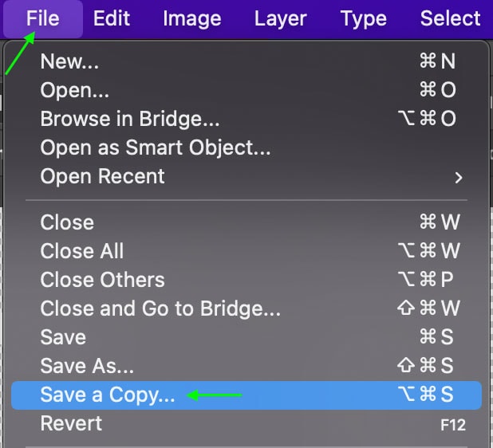Select Save As... option

click(87, 366)
